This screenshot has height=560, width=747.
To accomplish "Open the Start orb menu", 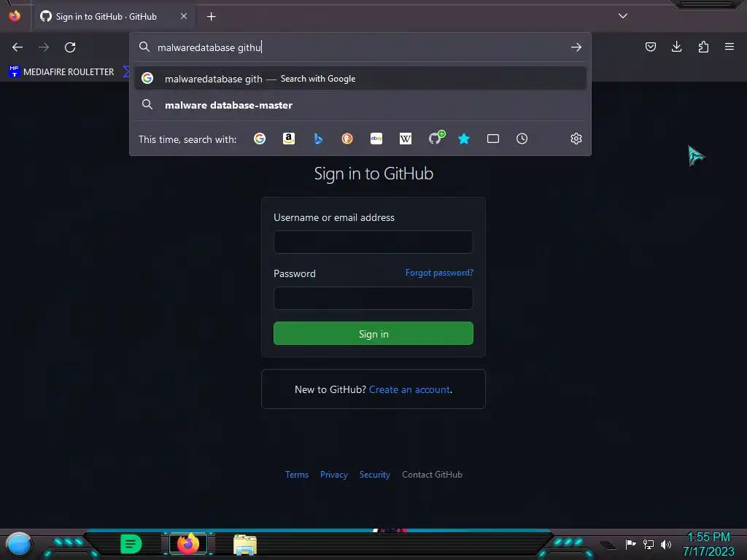I will click(19, 544).
